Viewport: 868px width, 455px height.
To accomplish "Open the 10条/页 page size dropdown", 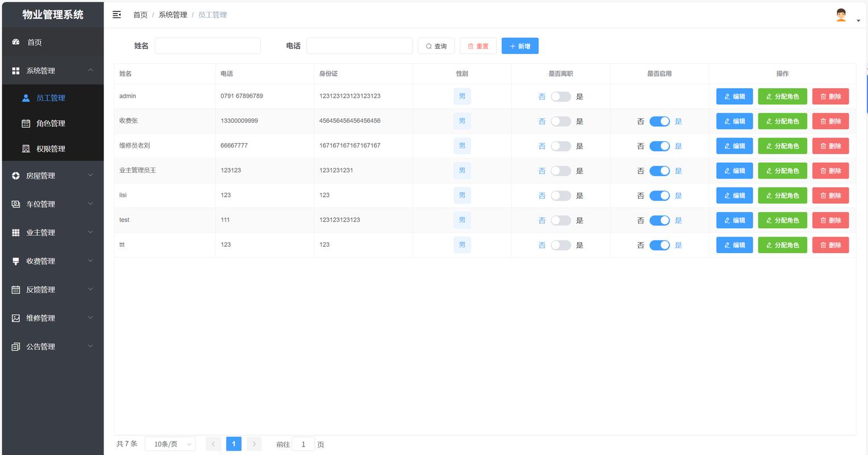I will click(x=170, y=444).
